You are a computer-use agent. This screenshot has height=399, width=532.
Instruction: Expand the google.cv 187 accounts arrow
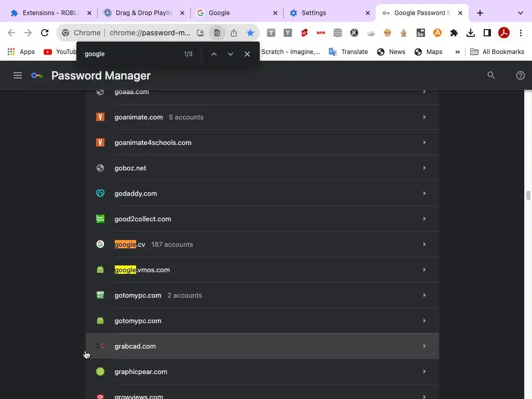pos(424,244)
